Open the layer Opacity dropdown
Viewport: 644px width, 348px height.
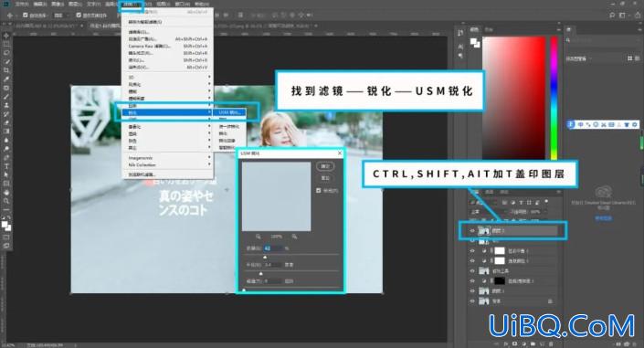(x=545, y=212)
